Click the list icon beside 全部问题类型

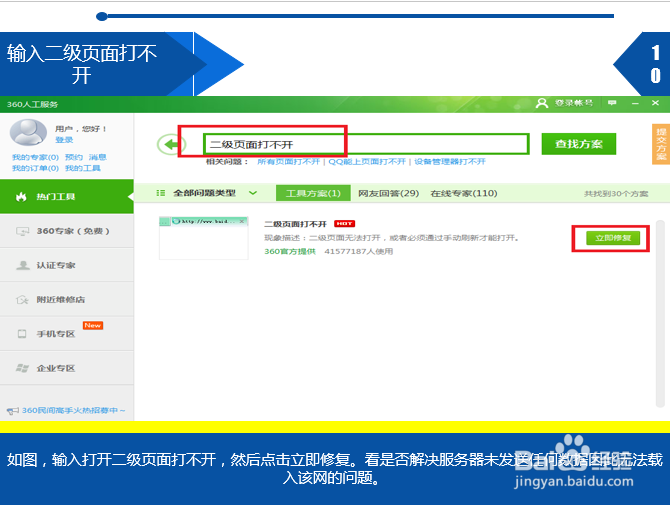(x=161, y=193)
